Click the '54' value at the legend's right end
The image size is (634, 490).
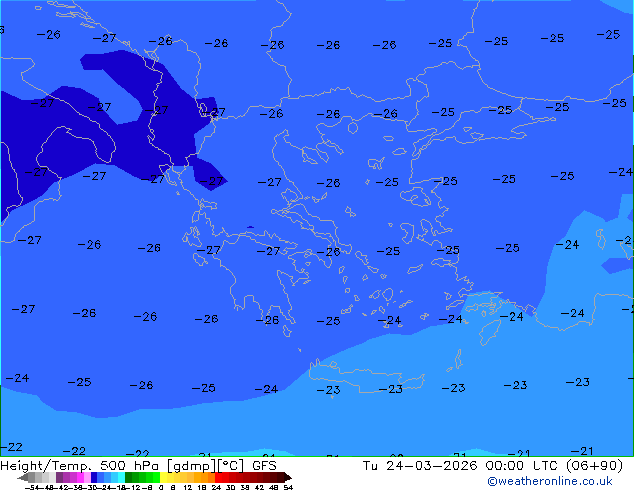coord(288,487)
